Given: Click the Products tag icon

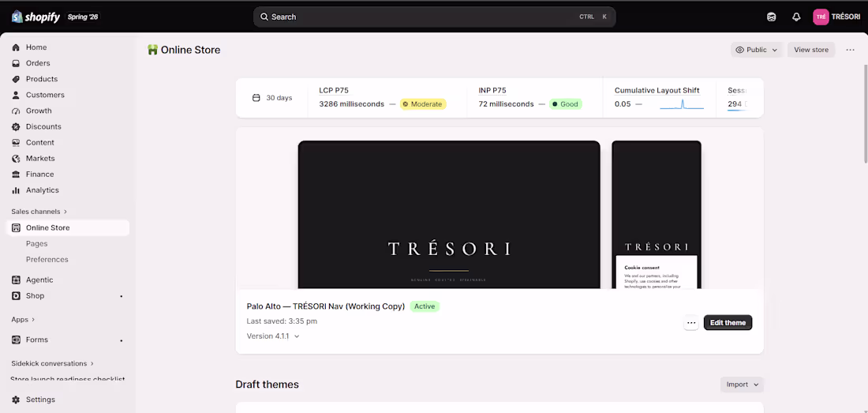Looking at the screenshot, I should (x=16, y=79).
